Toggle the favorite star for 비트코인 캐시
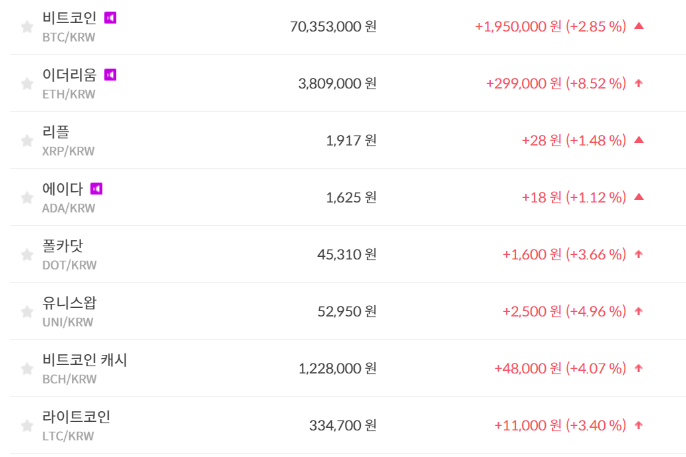The image size is (686, 457). pyautogui.click(x=27, y=369)
